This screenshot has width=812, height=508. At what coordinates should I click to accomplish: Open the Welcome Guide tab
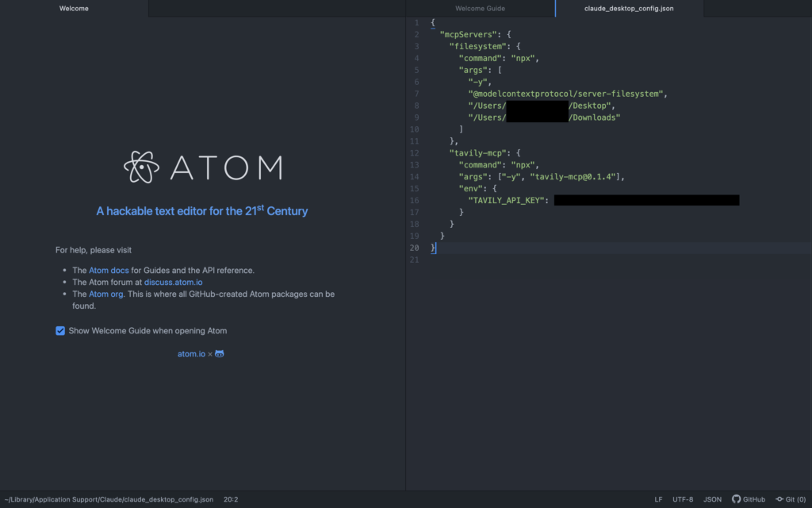(x=480, y=8)
